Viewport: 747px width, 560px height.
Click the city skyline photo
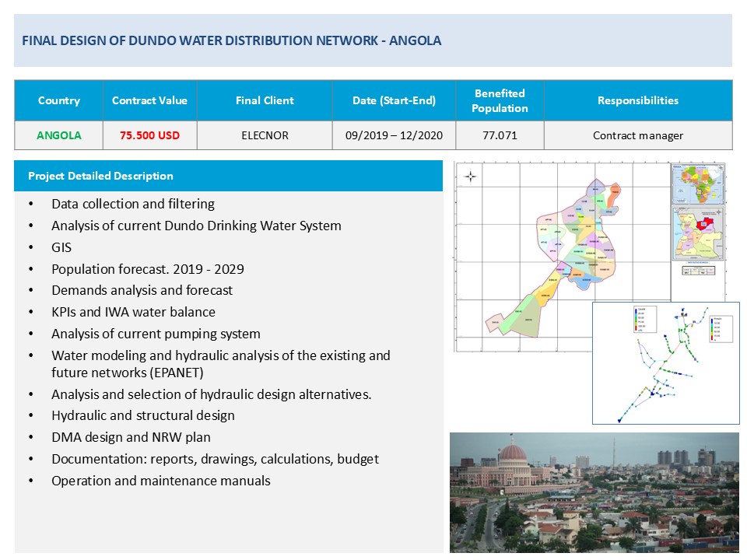(x=594, y=492)
